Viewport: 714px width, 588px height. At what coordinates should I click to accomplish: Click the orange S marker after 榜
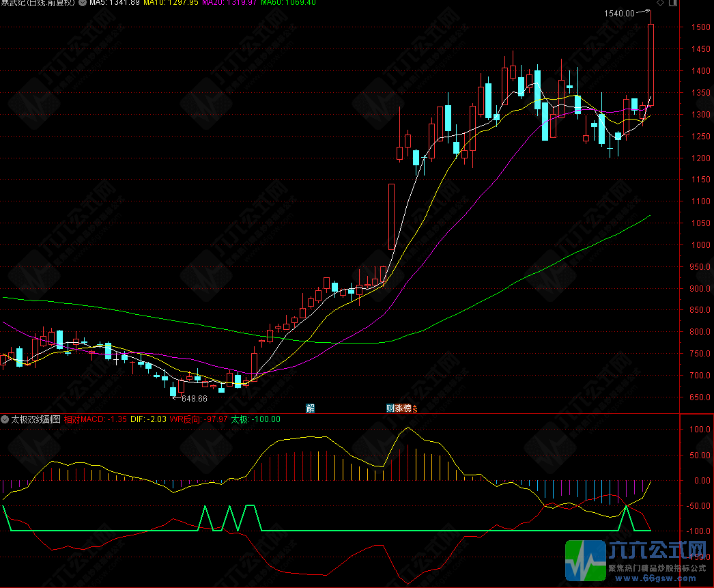point(415,409)
